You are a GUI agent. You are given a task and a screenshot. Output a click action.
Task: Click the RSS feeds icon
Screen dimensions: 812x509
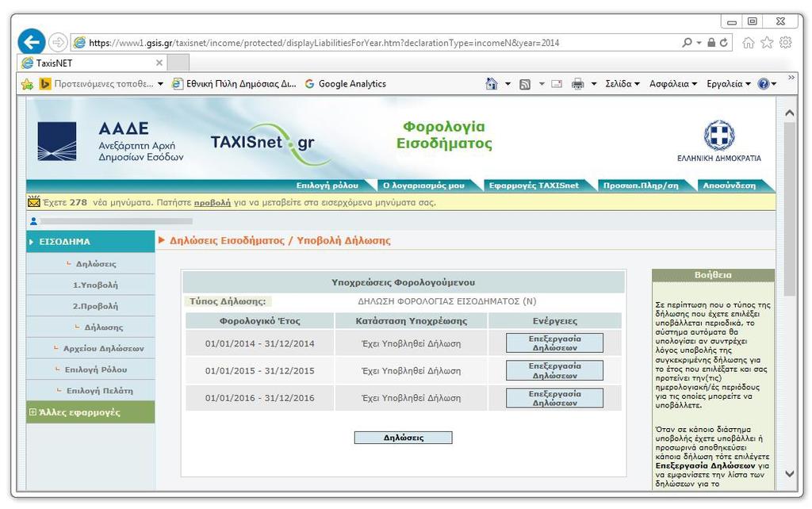[x=525, y=84]
